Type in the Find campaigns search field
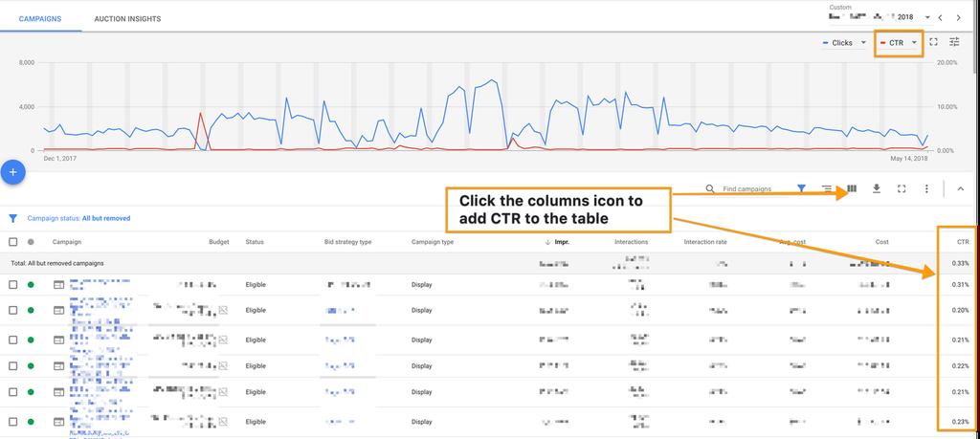Screen dimensions: 980x439 746,188
